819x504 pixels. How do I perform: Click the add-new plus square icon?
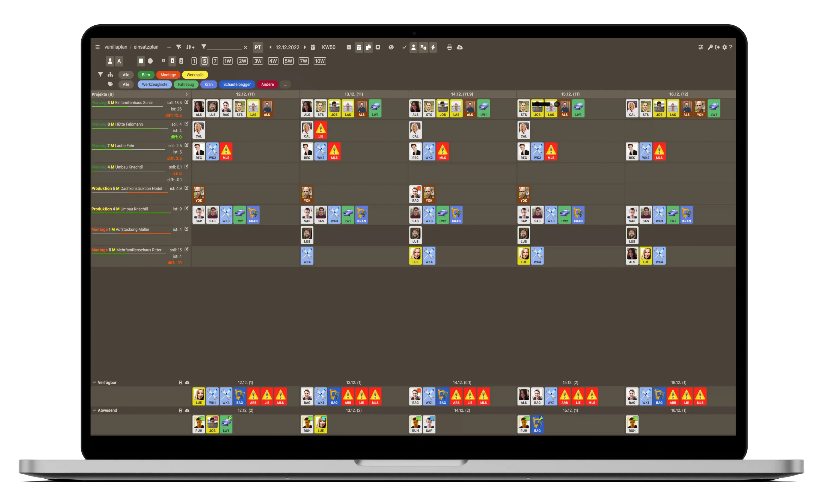click(x=349, y=47)
